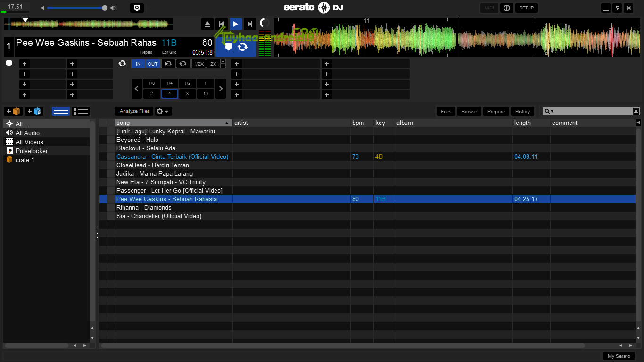
Task: Select the All... library item
Action: tap(46, 124)
